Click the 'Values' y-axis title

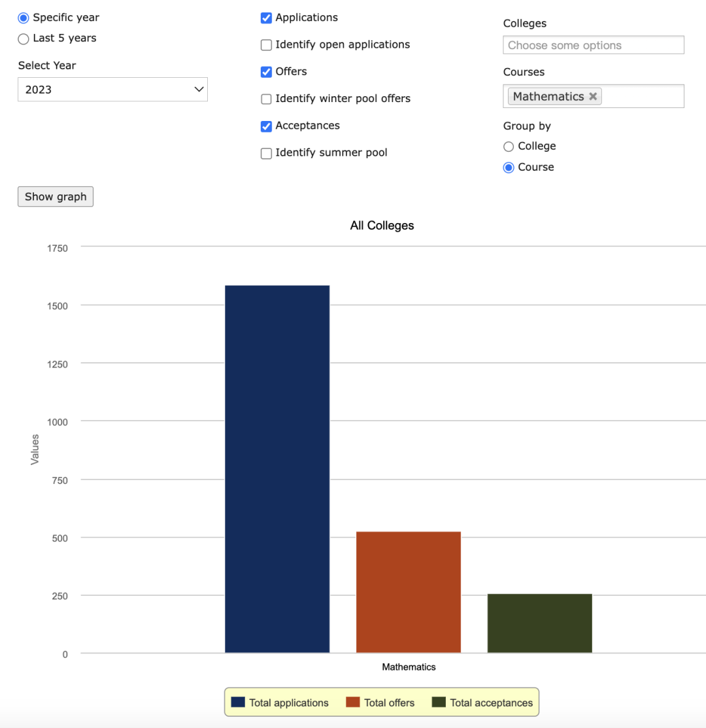click(x=35, y=449)
